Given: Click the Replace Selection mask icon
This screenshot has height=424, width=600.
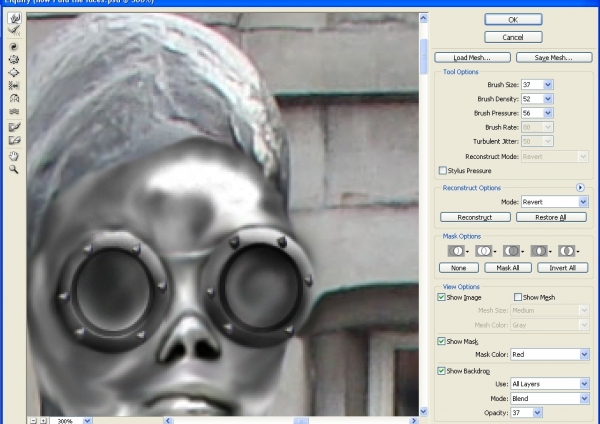Looking at the screenshot, I should 456,251.
